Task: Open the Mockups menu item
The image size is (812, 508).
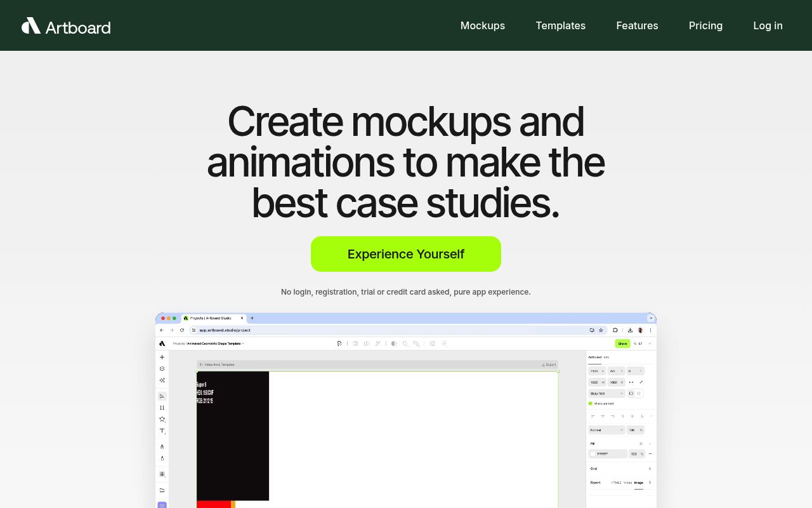Action: click(483, 25)
